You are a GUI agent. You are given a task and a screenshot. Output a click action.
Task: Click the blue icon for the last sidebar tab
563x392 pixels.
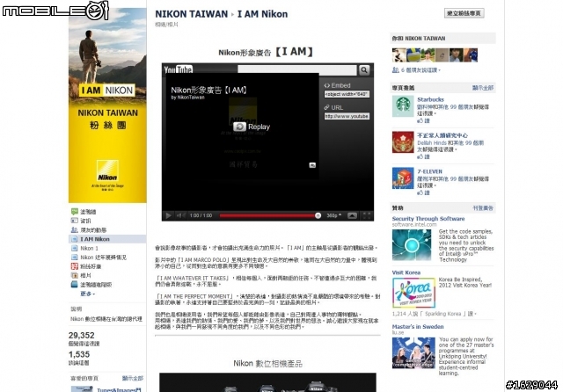click(x=74, y=285)
